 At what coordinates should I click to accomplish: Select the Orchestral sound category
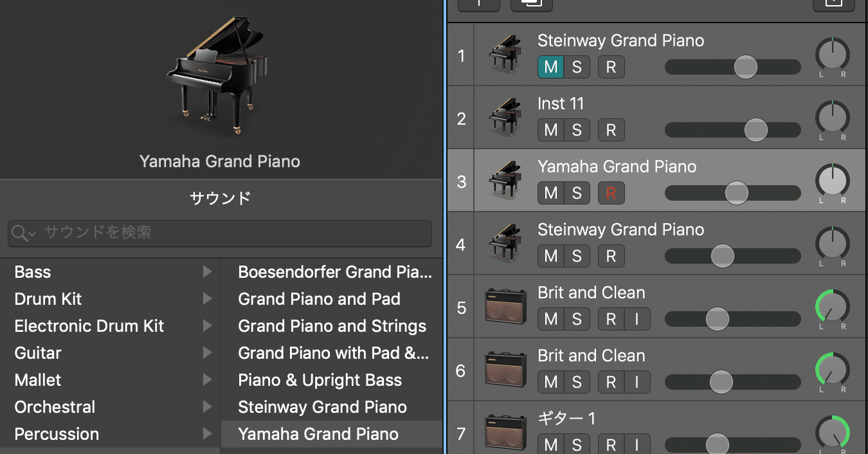click(x=110, y=407)
